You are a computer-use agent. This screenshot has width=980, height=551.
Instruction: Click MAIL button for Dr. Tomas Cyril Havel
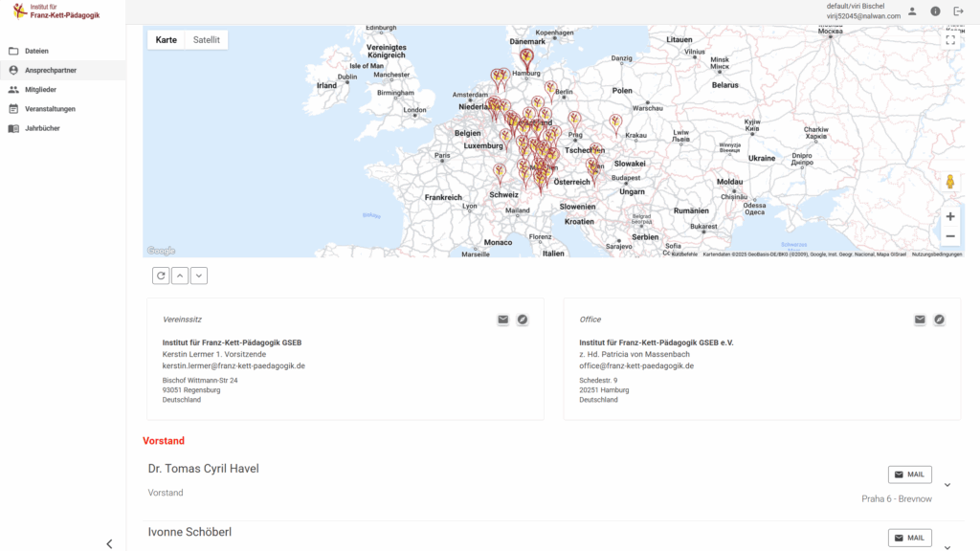pyautogui.click(x=910, y=474)
